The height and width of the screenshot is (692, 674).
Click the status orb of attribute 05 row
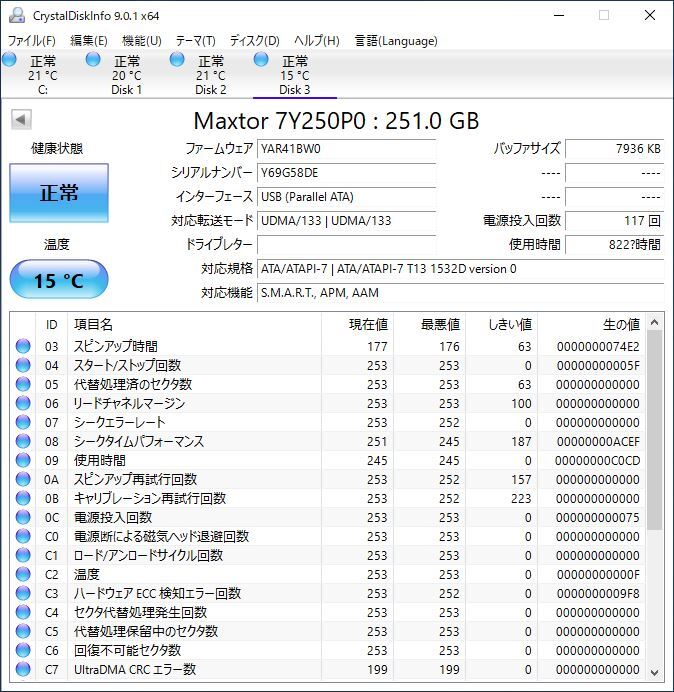(23, 384)
